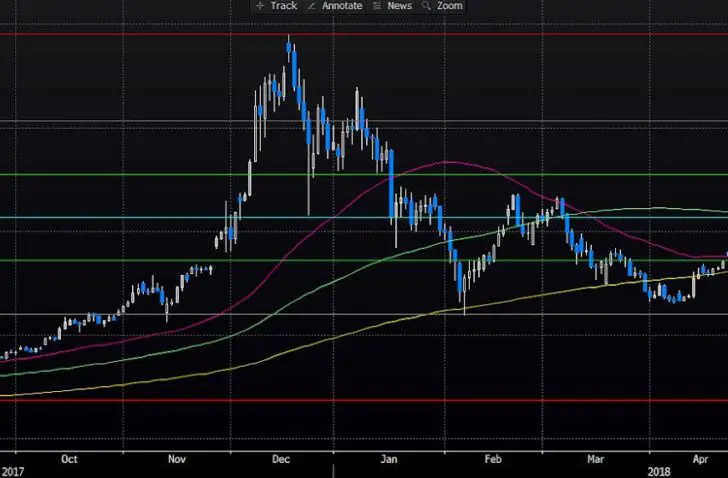Viewport: 728px width, 478px height.
Task: Open the Annotate drawing tool
Action: (x=336, y=6)
